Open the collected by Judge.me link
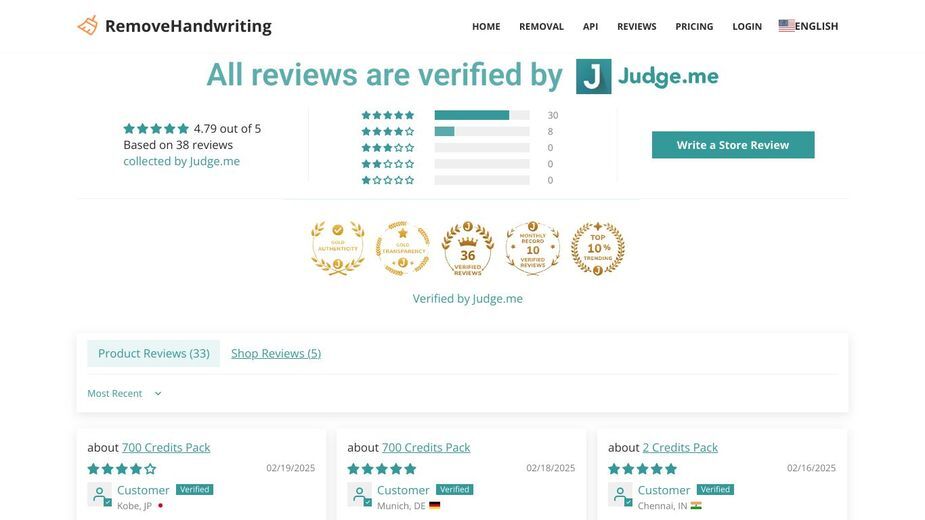The width and height of the screenshot is (925, 520). [182, 161]
